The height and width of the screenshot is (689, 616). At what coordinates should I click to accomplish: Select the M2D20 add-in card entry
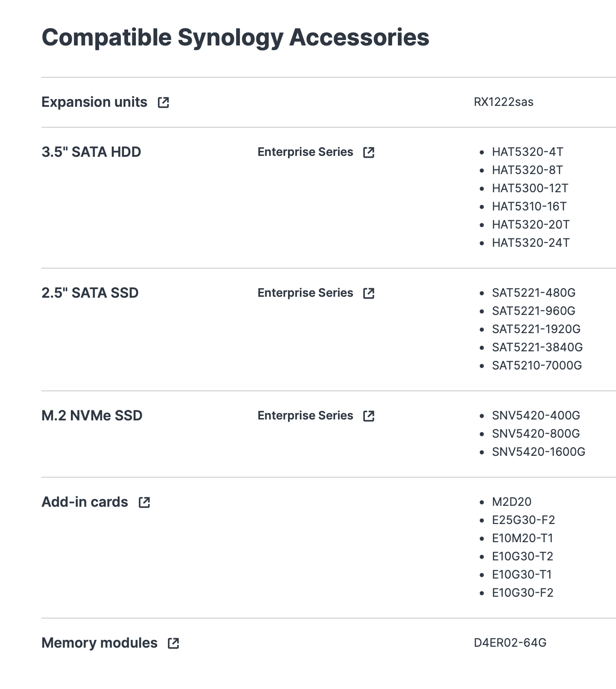point(512,502)
